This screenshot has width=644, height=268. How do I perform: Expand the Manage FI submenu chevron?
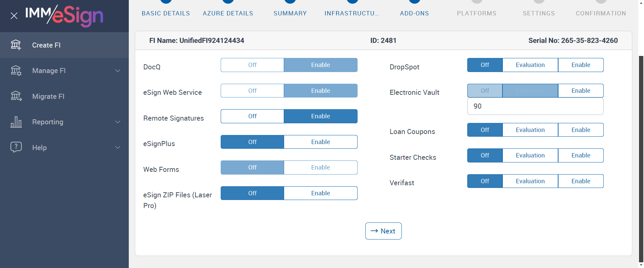[118, 71]
